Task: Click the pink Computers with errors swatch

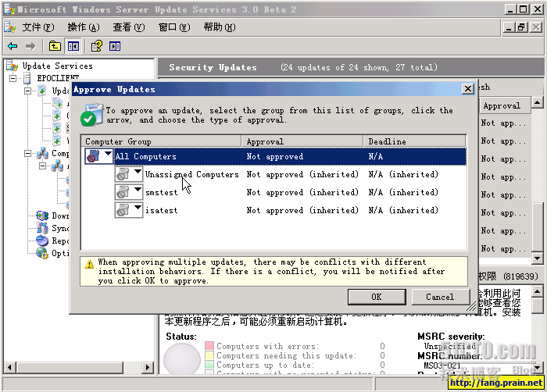Action: 209,346
